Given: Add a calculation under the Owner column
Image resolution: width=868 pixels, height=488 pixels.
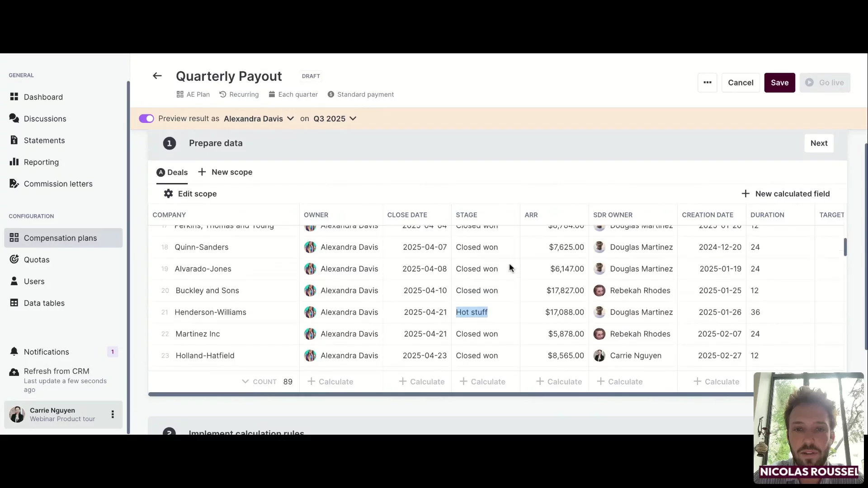Looking at the screenshot, I should click(x=330, y=382).
